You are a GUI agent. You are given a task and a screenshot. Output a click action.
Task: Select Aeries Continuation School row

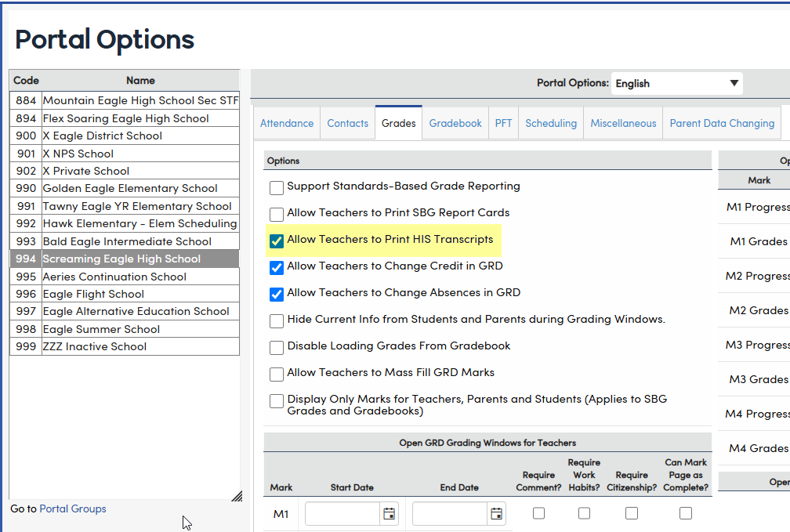(x=125, y=277)
